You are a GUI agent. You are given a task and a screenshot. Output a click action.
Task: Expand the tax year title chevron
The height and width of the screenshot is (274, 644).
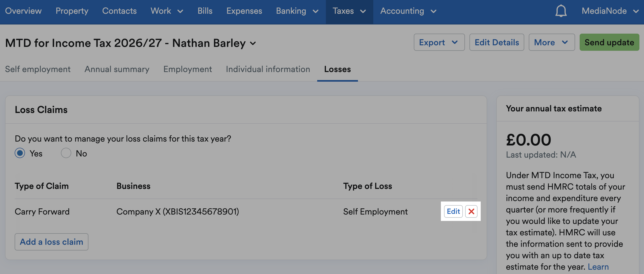click(253, 43)
